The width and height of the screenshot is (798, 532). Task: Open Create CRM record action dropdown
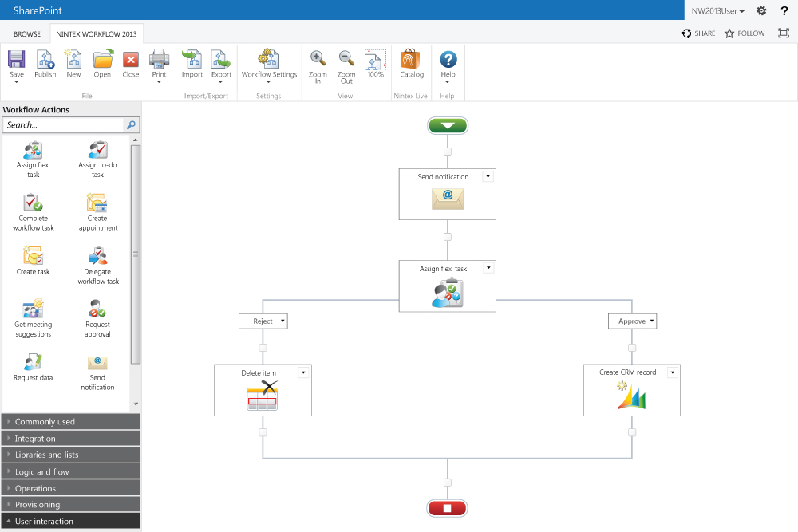tap(672, 372)
